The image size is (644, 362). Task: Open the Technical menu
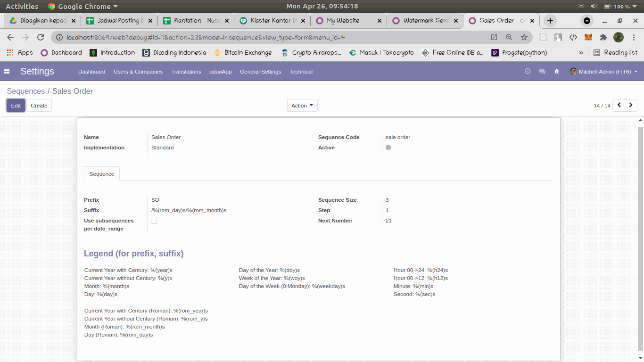tap(301, 72)
